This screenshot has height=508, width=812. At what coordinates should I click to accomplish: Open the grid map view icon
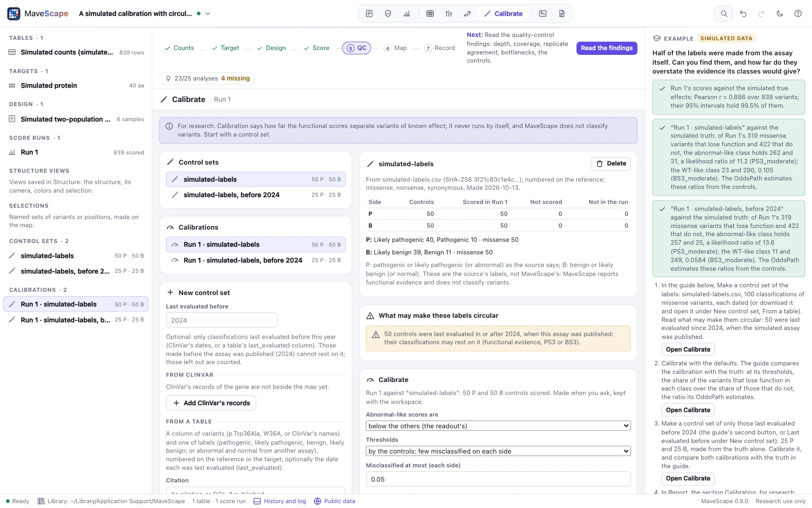point(430,13)
